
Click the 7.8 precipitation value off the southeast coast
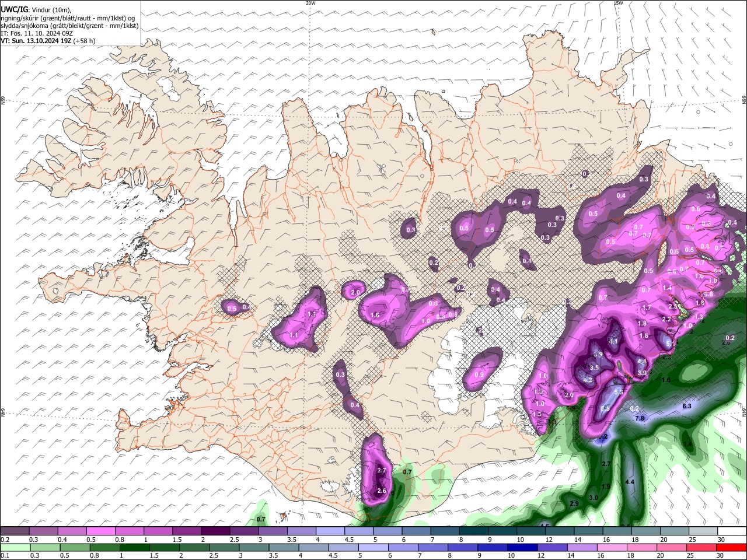coord(639,418)
